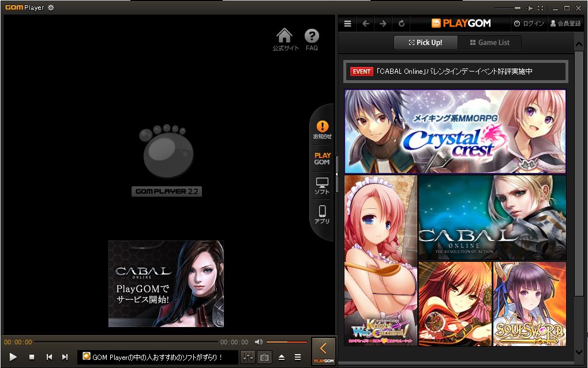
Task: Toggle always-on-top pin icon
Action: (530, 8)
